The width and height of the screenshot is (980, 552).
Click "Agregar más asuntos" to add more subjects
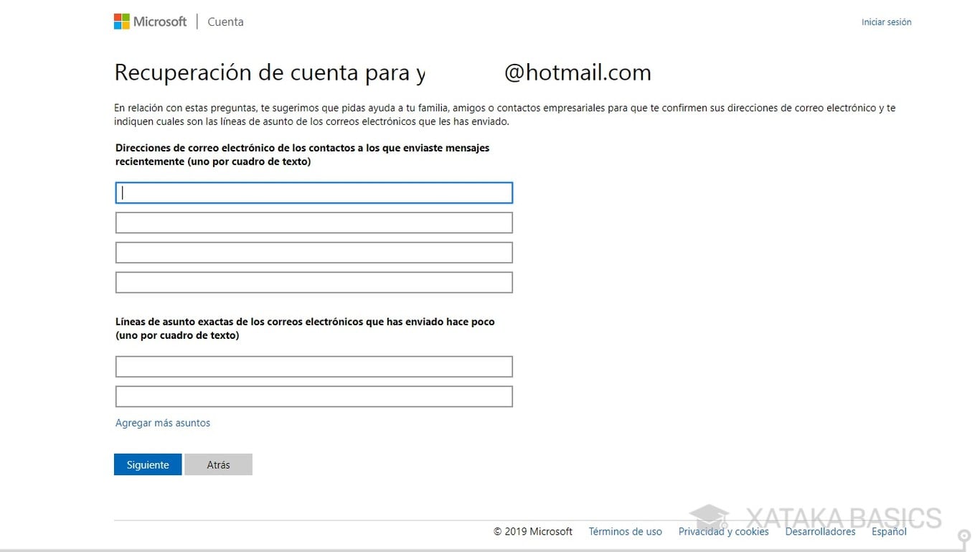(x=162, y=423)
